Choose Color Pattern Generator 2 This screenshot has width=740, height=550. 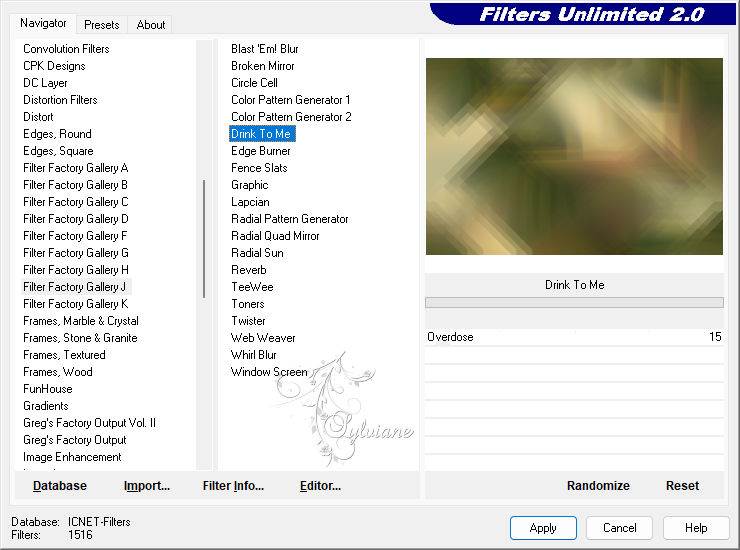click(x=291, y=117)
